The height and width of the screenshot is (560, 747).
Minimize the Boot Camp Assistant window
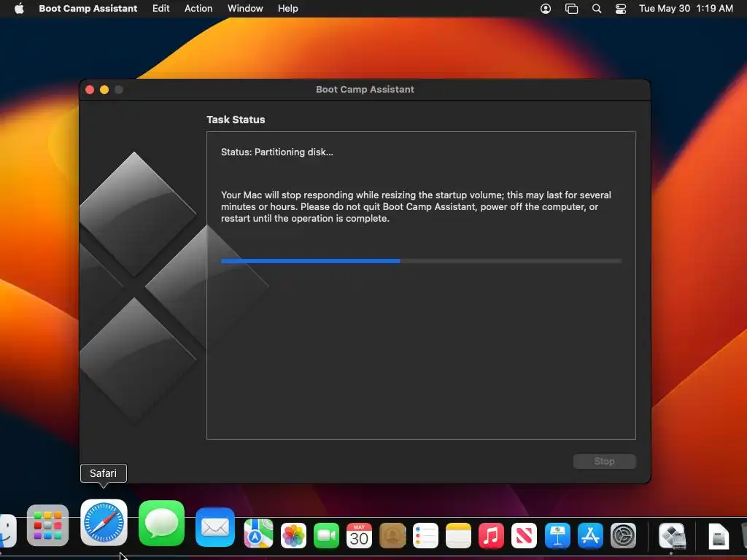(x=104, y=90)
